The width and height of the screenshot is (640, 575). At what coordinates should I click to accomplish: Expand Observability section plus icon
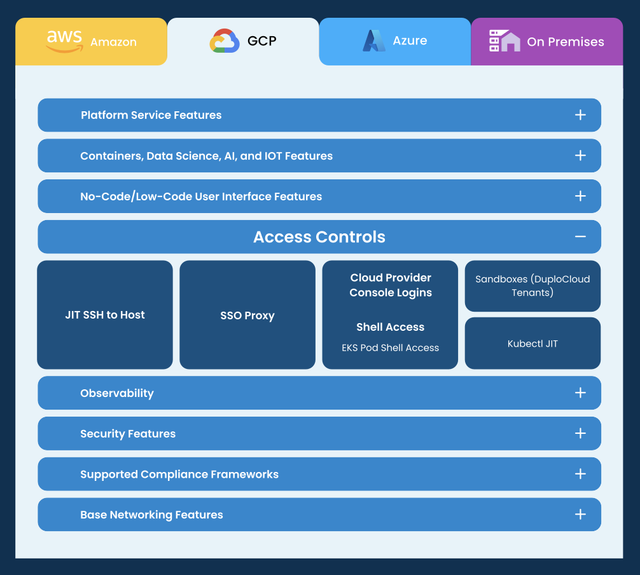(580, 393)
